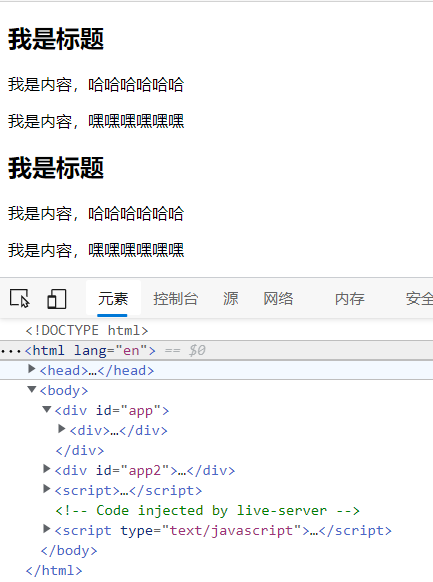433x582 pixels.
Task: Expand the nested div inside app
Action: (x=62, y=429)
